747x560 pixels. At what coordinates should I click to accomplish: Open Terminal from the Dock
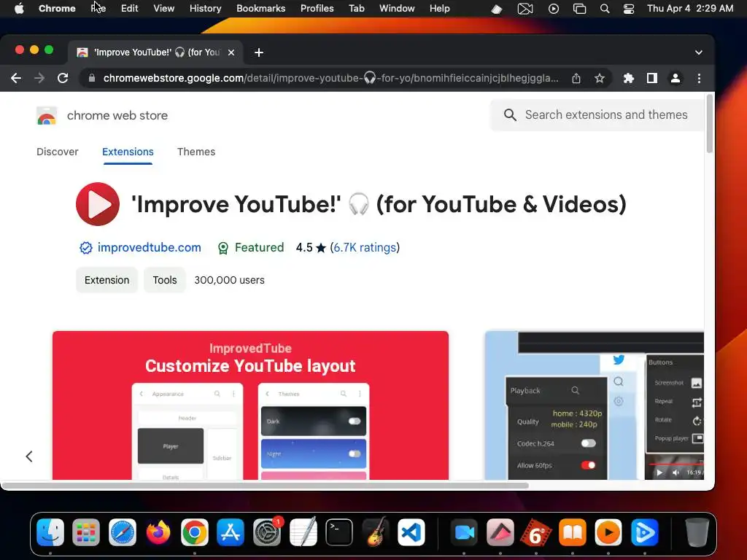tap(339, 532)
